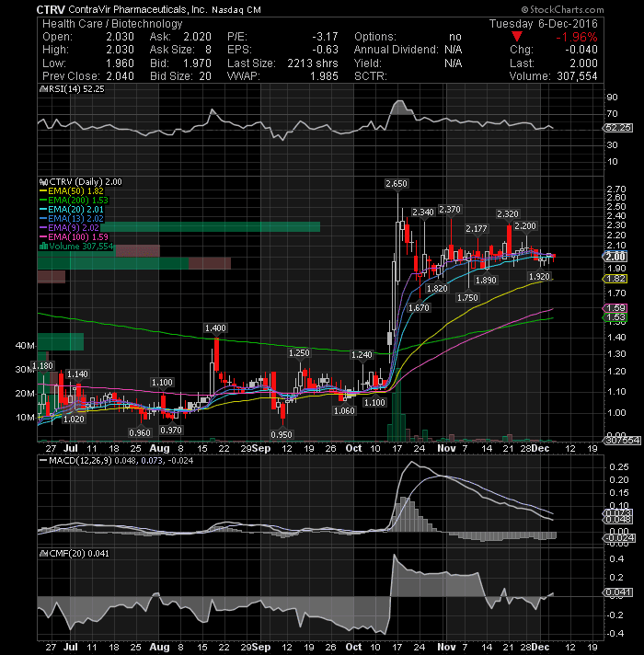Select the Low value 1.960
Screen dimensions: 644x655
pyautogui.click(x=120, y=63)
